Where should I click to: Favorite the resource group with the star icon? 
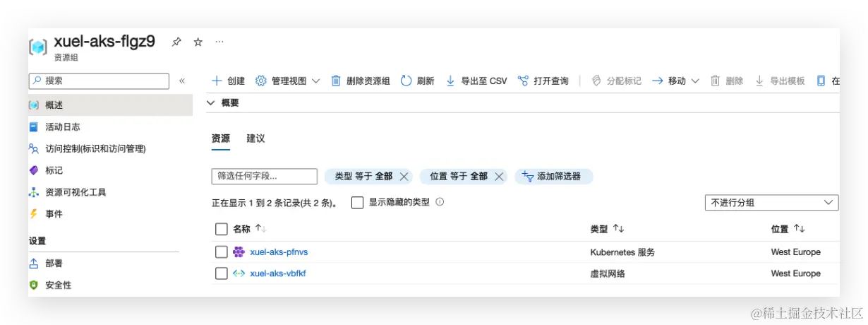pos(198,42)
